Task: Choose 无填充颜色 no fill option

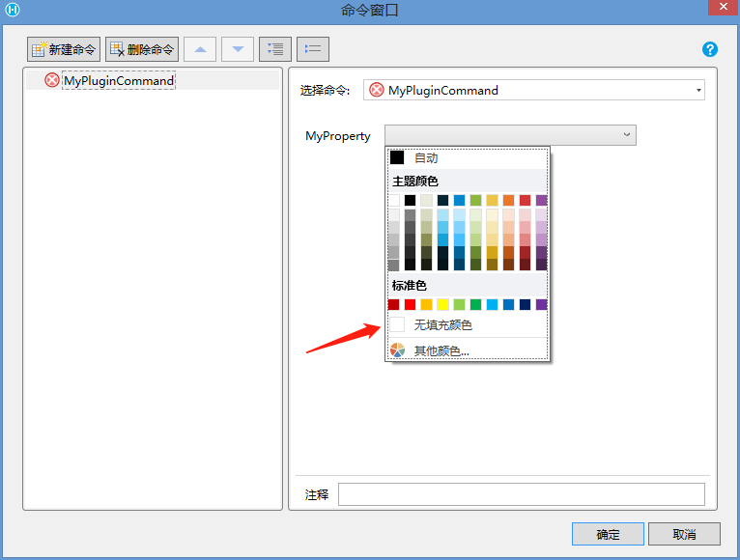Action: tap(468, 325)
